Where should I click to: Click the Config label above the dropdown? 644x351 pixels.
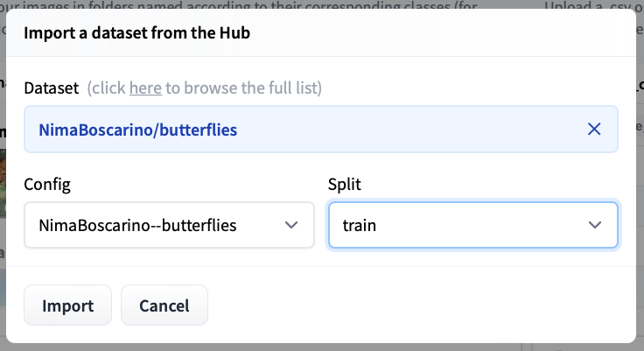point(47,185)
